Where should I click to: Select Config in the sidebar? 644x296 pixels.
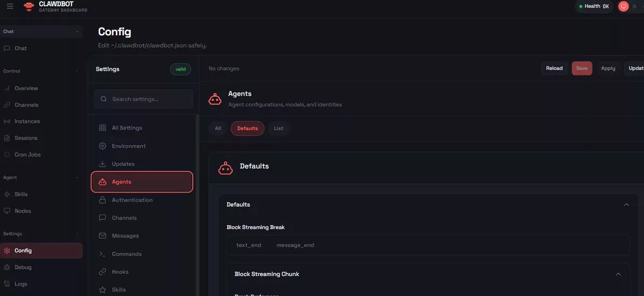41,250
